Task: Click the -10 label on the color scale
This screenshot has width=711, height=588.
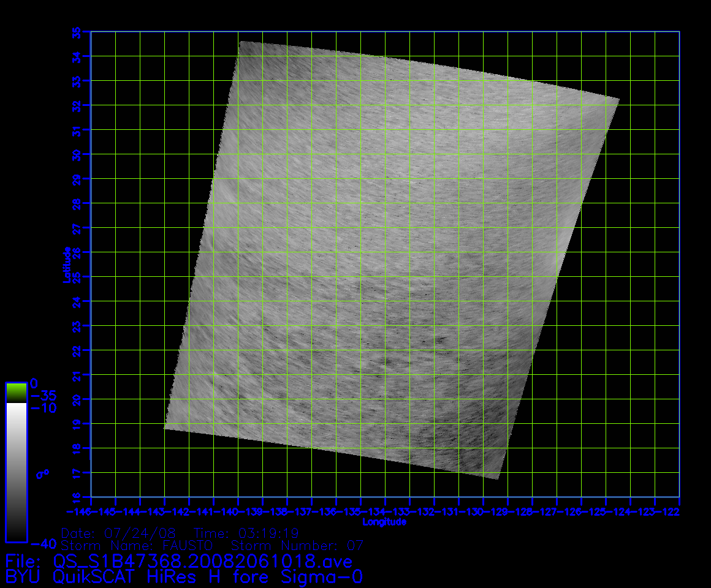Action: coord(43,408)
